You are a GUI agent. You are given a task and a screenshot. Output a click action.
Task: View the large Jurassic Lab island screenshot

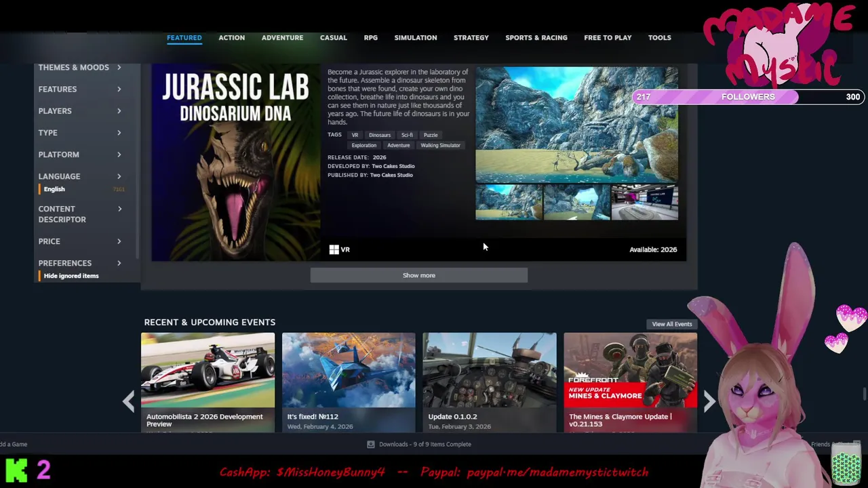[x=576, y=124]
